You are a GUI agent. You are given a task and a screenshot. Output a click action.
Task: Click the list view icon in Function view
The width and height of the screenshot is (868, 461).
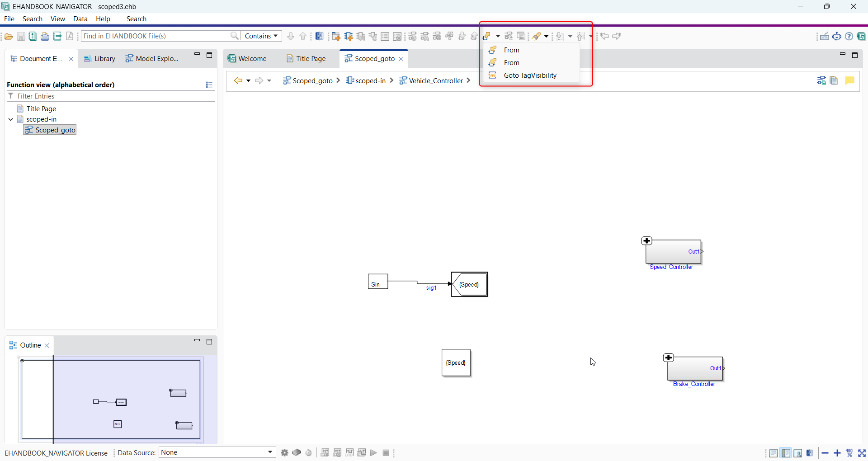pos(209,85)
